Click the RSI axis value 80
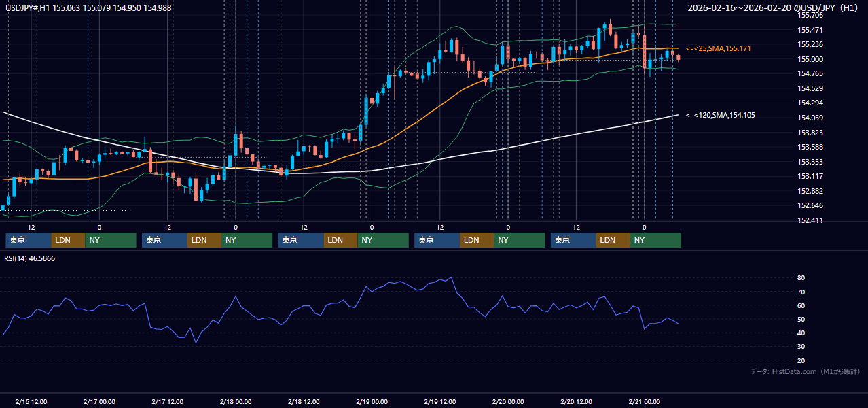The image size is (868, 408). pos(801,278)
